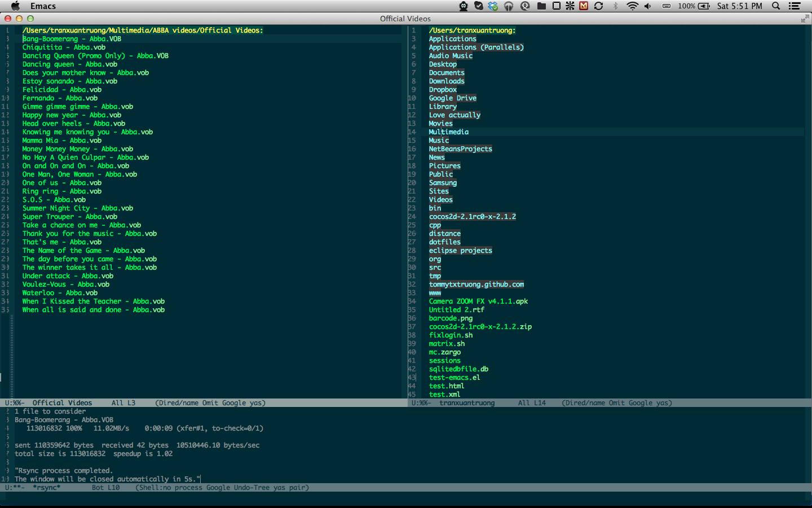Open the Apple menu
This screenshot has height=508, width=812.
click(x=16, y=6)
